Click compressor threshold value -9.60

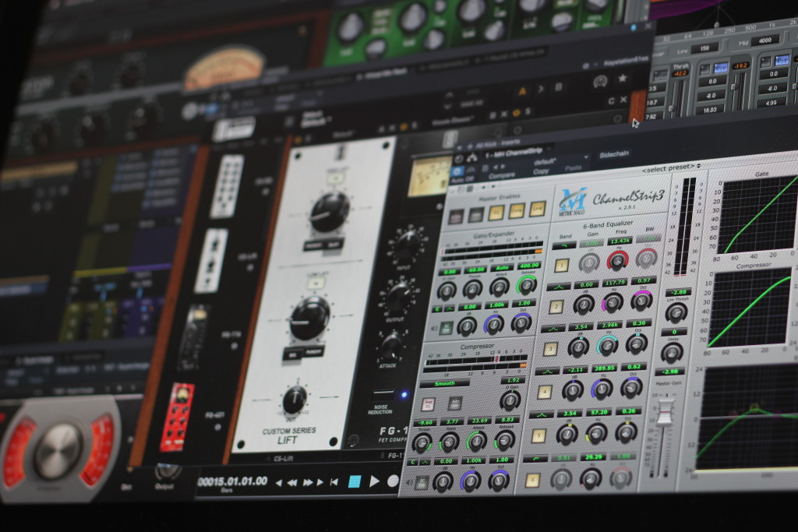click(425, 423)
